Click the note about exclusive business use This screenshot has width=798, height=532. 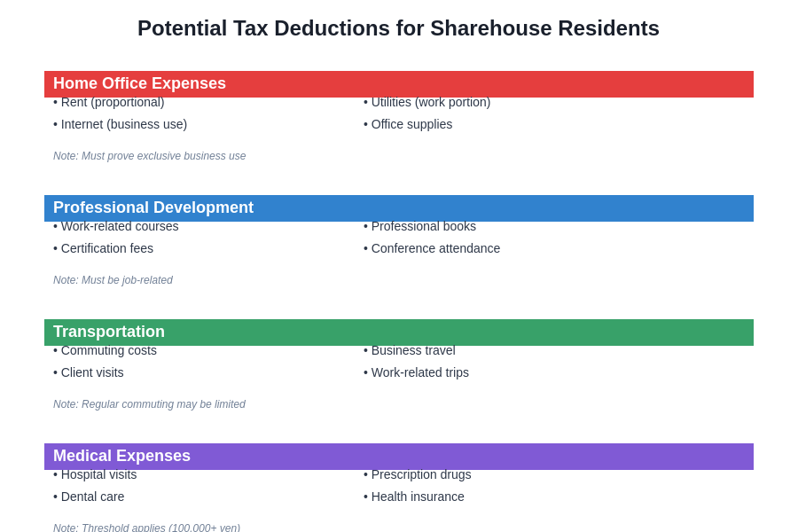coord(149,156)
